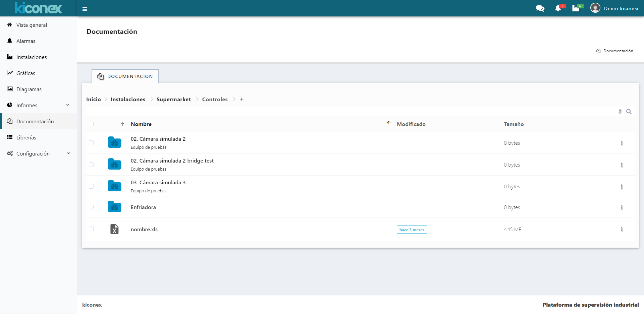Toggle the hamburger sidebar menu

[x=85, y=9]
